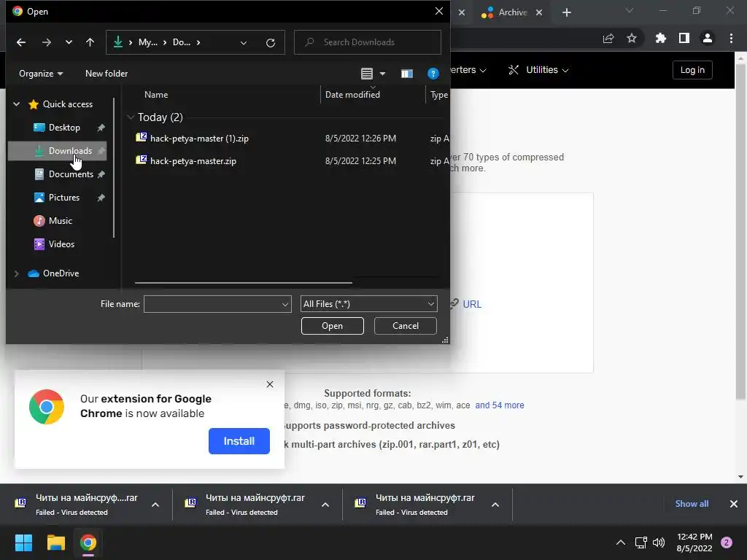Expand the File name history dropdown
747x560 pixels.
point(285,304)
